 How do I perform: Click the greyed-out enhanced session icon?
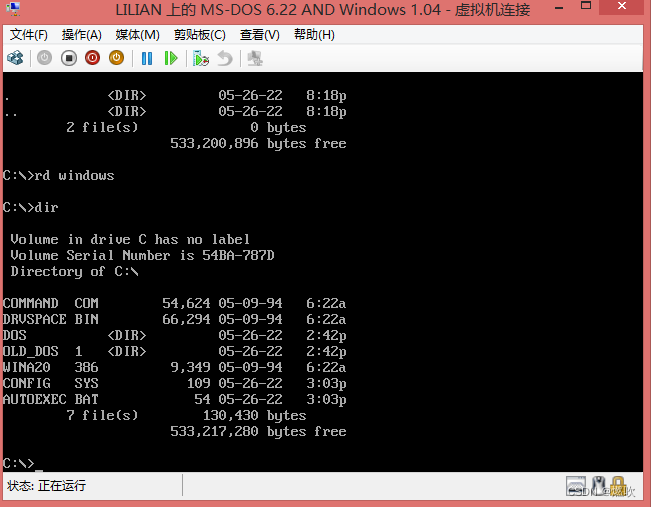(x=255, y=59)
